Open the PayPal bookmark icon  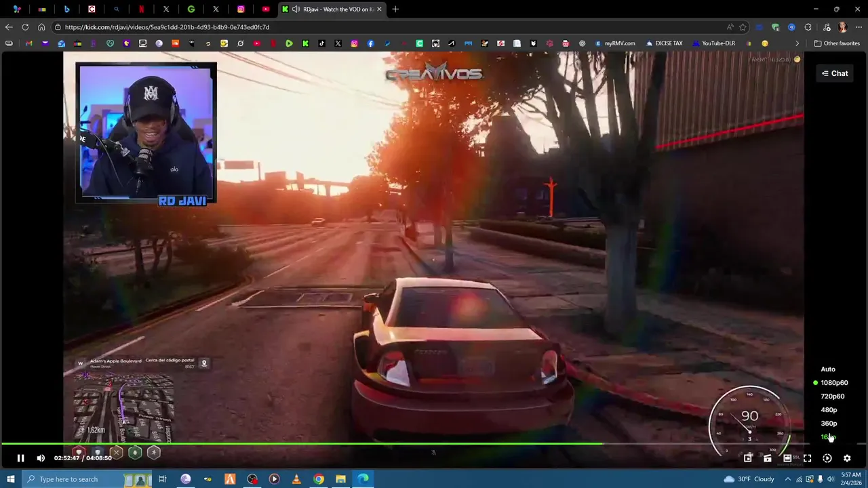coord(387,43)
